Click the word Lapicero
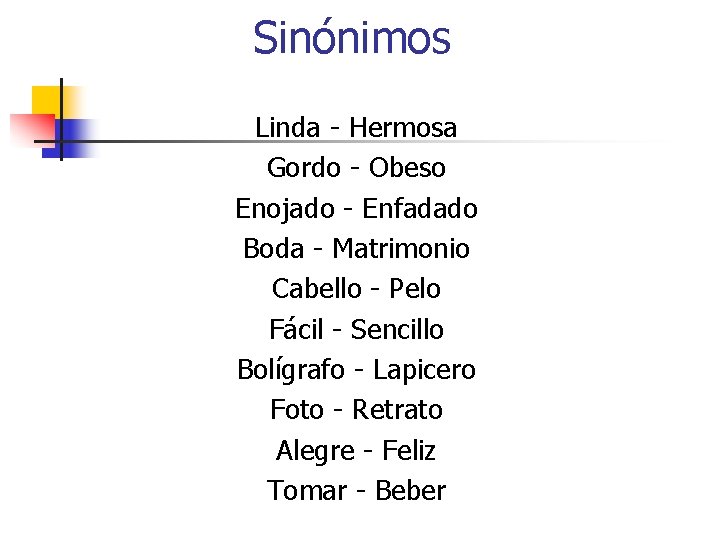Image resolution: width=720 pixels, height=540 pixels. [424, 371]
